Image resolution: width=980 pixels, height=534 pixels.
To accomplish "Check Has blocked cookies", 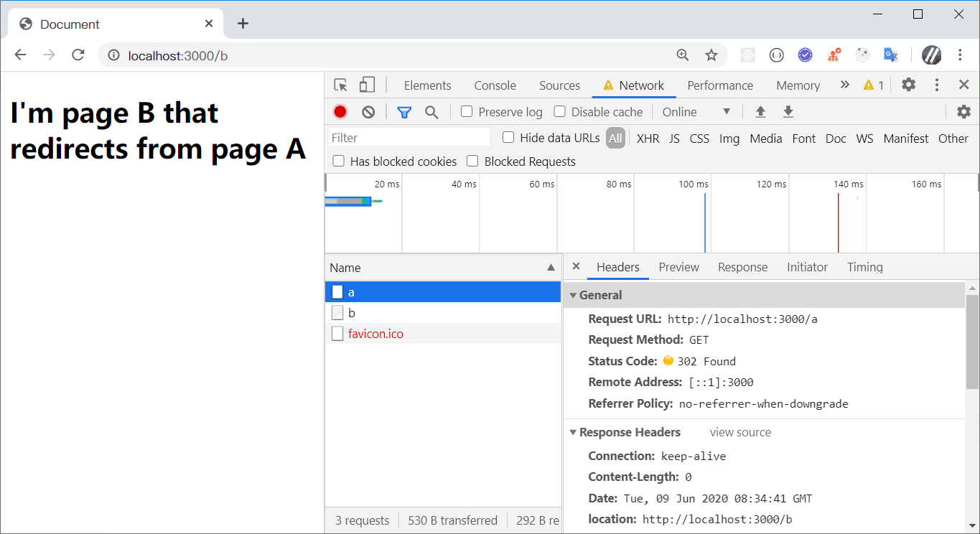I will tap(339, 161).
